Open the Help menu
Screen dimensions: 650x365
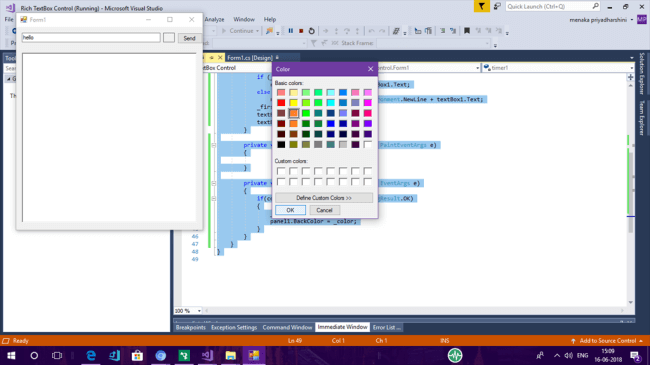[270, 19]
